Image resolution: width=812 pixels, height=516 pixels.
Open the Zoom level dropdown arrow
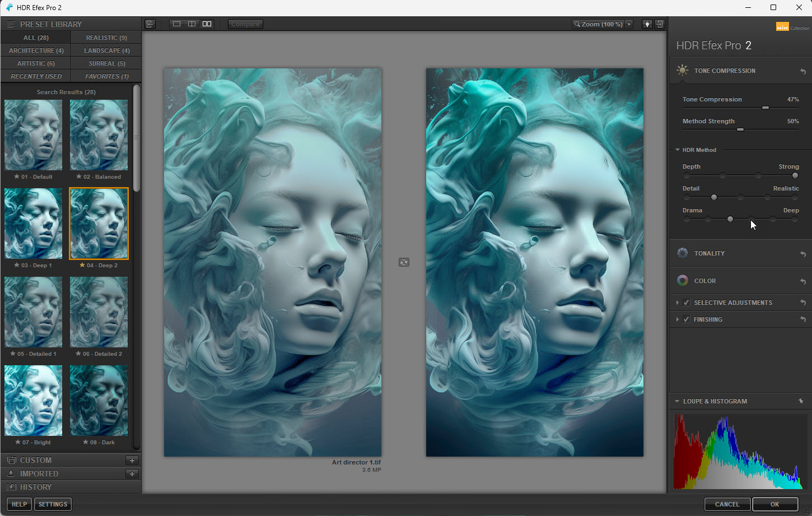point(629,24)
